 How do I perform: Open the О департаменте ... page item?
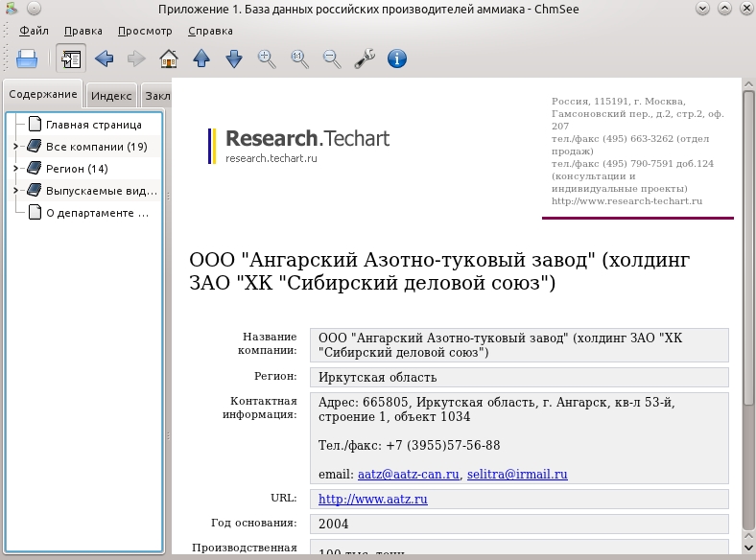(x=97, y=213)
